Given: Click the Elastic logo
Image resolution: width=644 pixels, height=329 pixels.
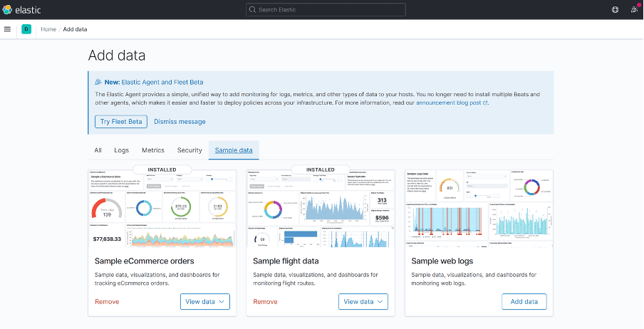Looking at the screenshot, I should coord(21,10).
